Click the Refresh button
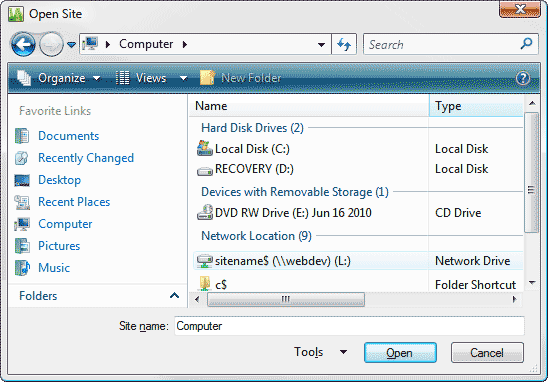Viewport: 548px width, 382px height. tap(344, 44)
